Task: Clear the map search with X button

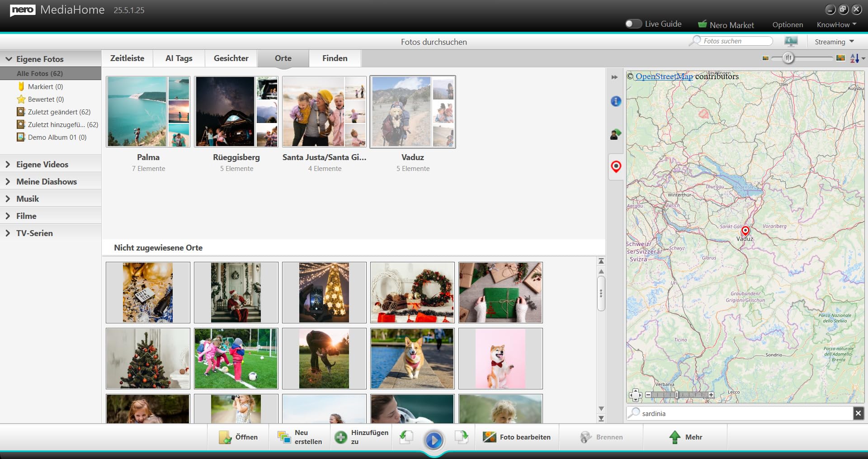Action: [x=859, y=413]
